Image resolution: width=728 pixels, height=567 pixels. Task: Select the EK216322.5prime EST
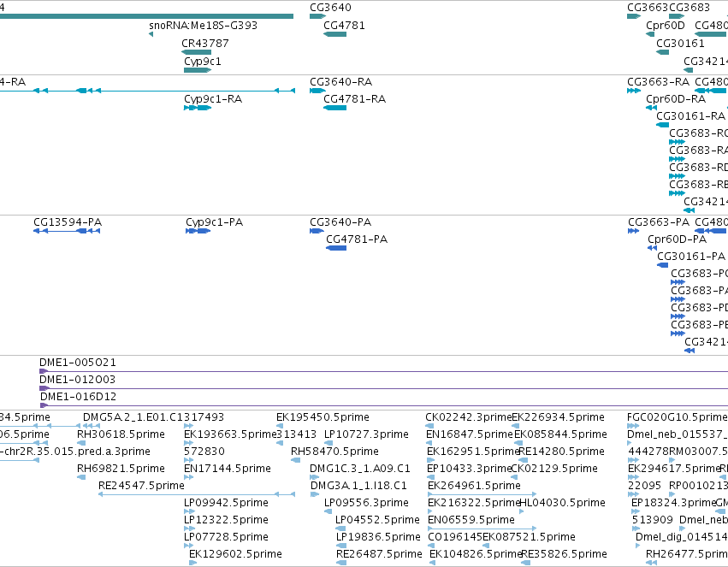(x=430, y=511)
